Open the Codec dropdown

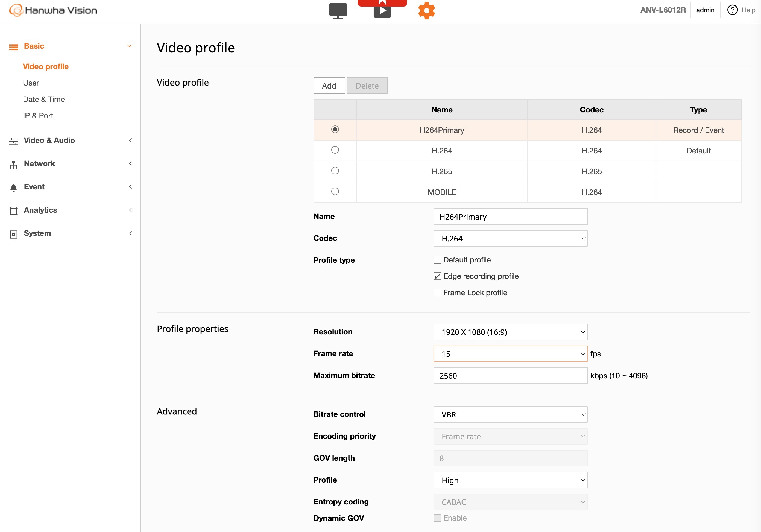[x=510, y=238]
